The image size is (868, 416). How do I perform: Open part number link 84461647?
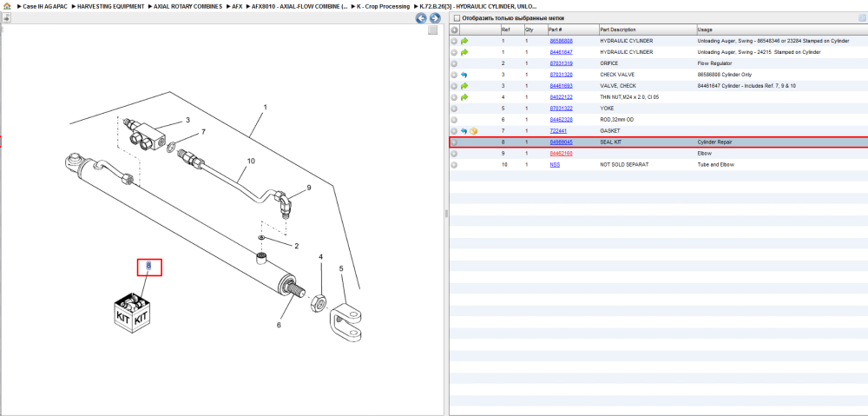click(x=561, y=52)
